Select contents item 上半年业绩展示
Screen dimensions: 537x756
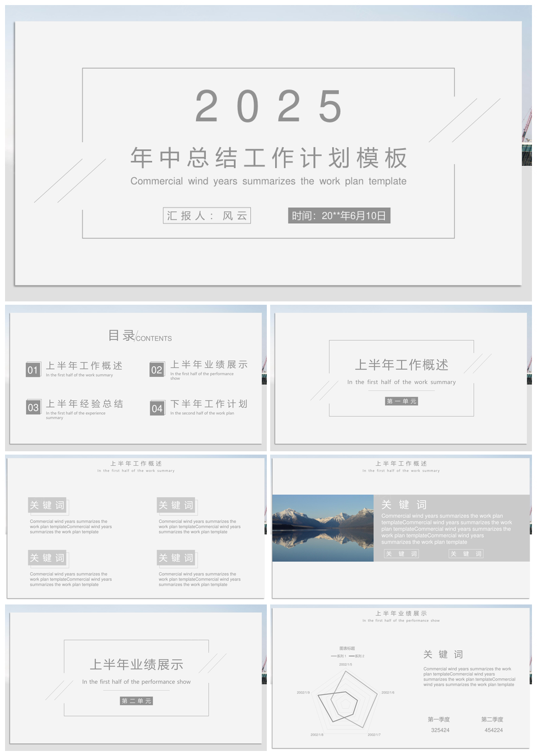click(x=209, y=365)
